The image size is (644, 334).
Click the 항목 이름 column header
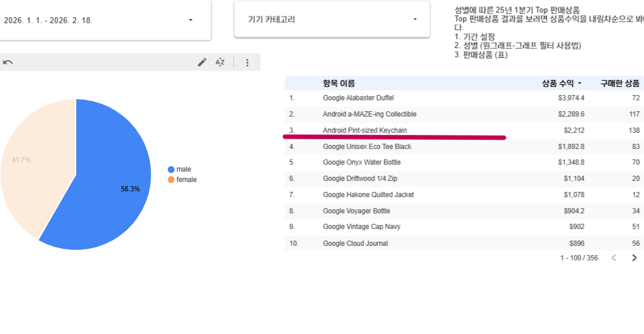tap(339, 83)
